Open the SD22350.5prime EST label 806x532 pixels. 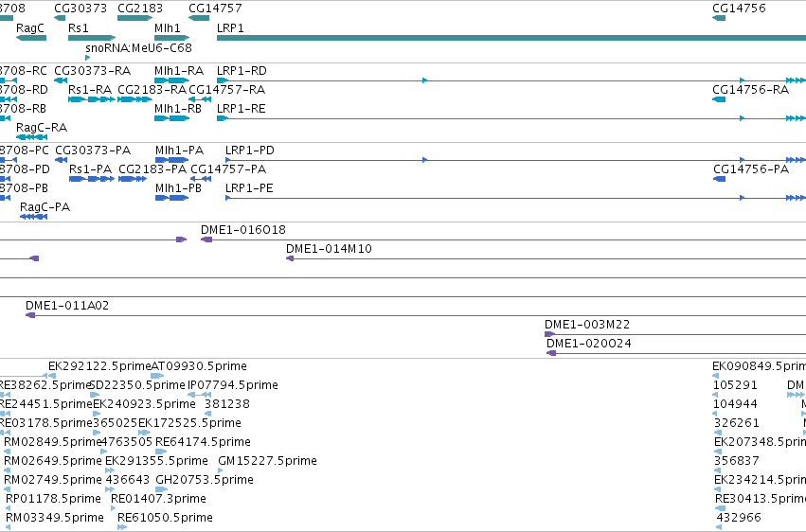137,385
